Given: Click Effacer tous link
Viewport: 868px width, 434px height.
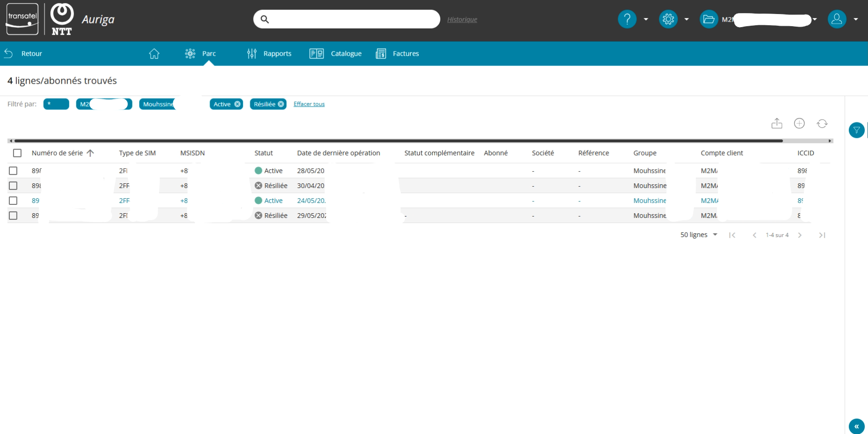Looking at the screenshot, I should pos(309,104).
